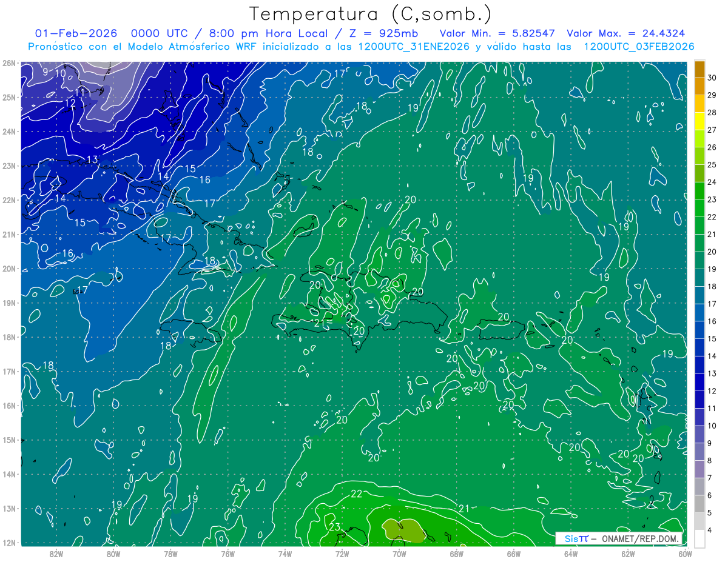
Task: Click the '13' contour label on the map
Action: point(92,159)
